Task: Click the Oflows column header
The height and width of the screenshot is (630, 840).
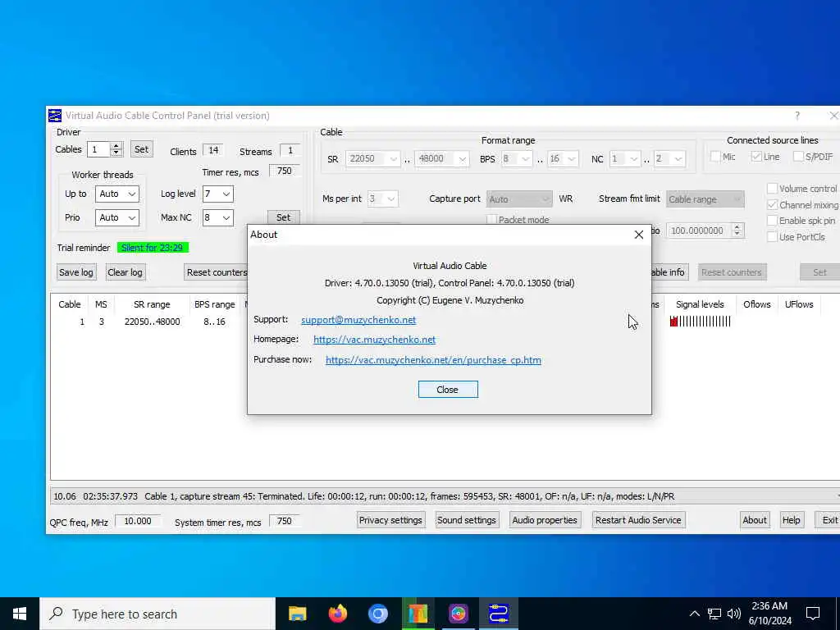Action: (x=757, y=304)
